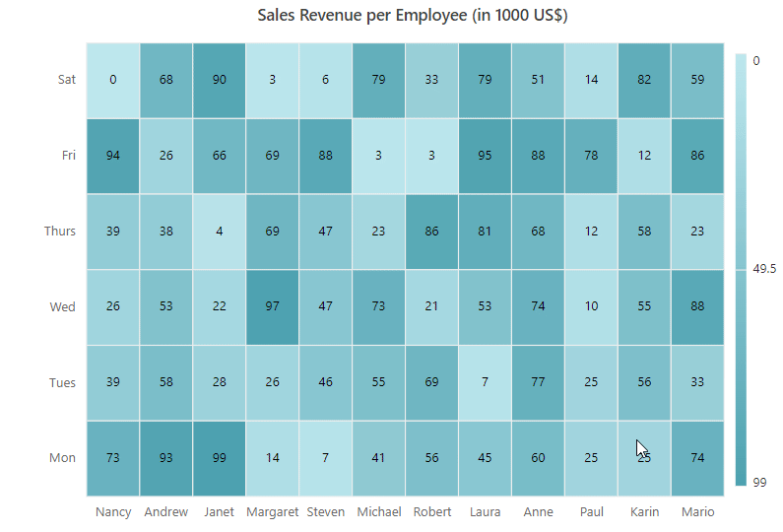Click Andrew's Saturday cell with value 68

166,81
